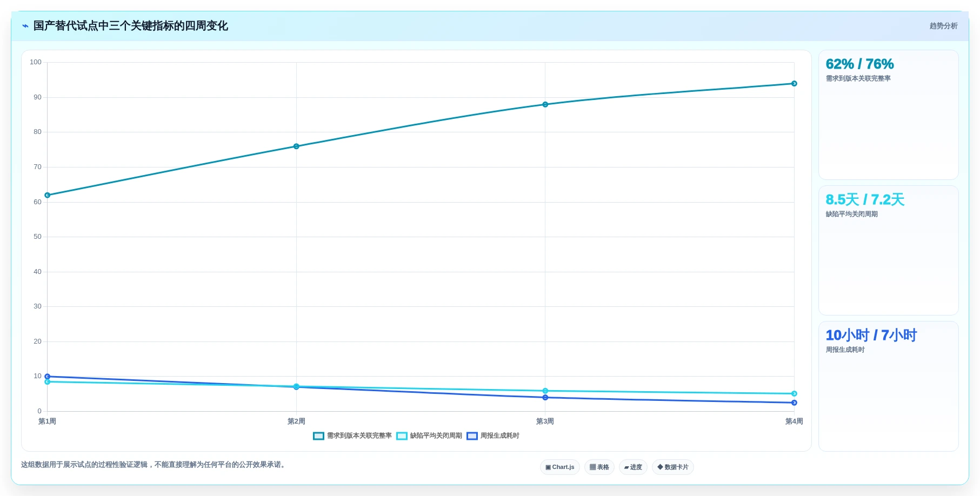Toggle the 需求到版本关联完整率 legend swatch
This screenshot has width=980, height=496.
(319, 436)
